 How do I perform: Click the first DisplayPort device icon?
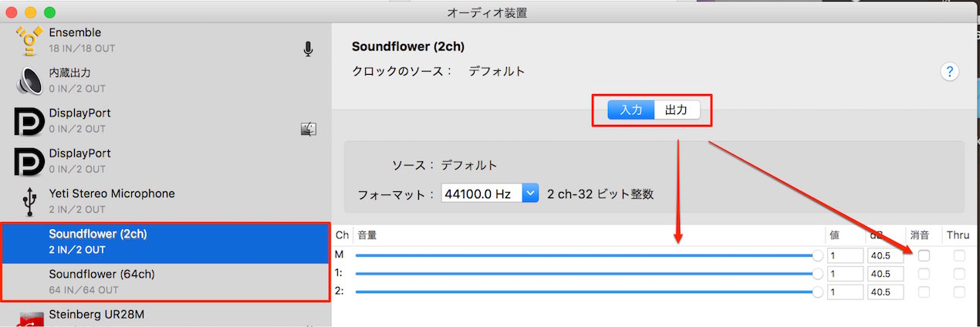click(x=29, y=121)
